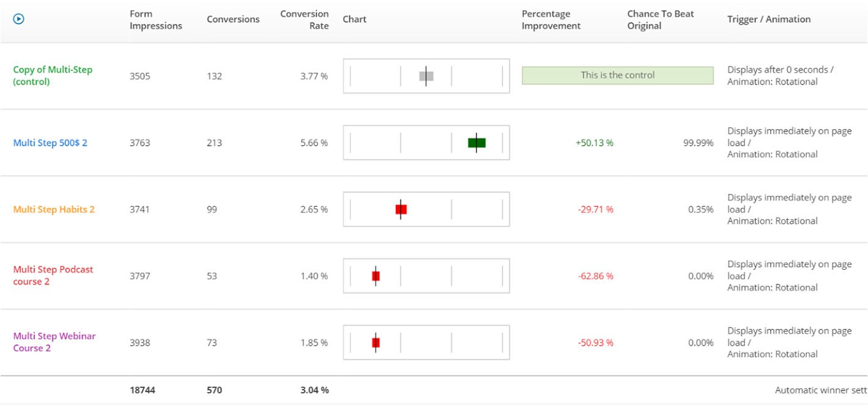
Task: Click the +50.13 % improvement value
Action: pos(594,143)
